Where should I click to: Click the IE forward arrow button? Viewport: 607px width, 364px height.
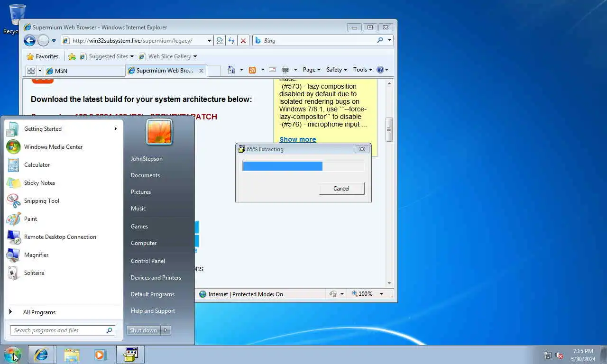coord(43,41)
